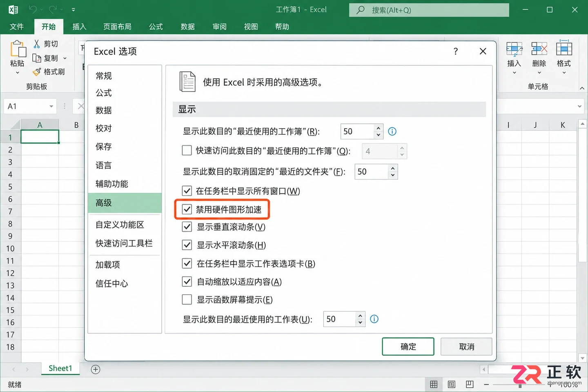Click info icon beside recent workbooks count

(x=392, y=131)
